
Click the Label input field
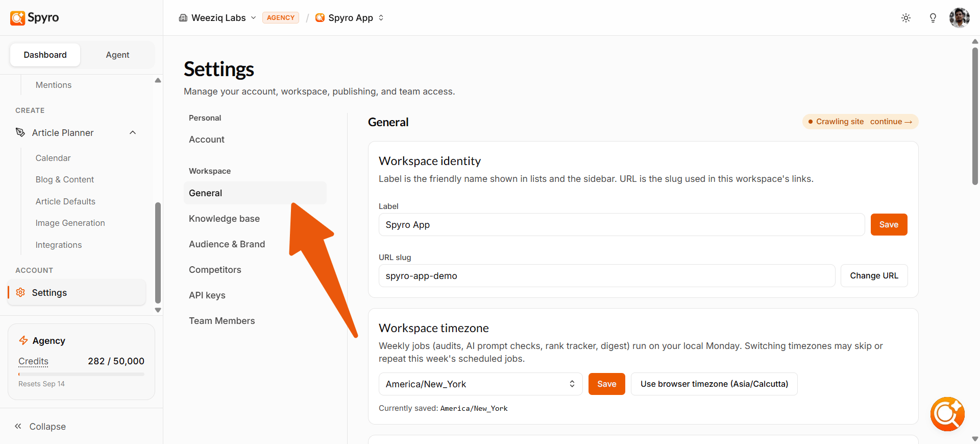(x=621, y=224)
